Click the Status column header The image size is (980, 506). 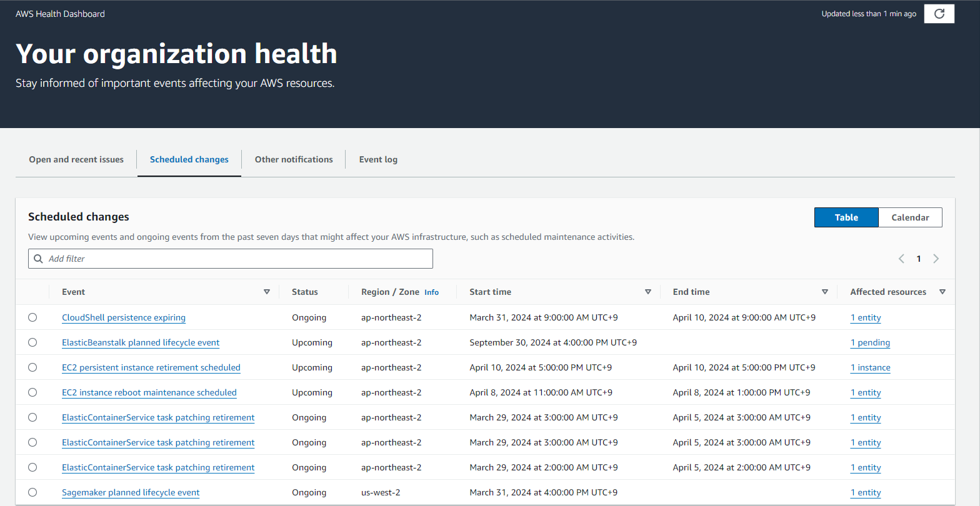pyautogui.click(x=304, y=292)
